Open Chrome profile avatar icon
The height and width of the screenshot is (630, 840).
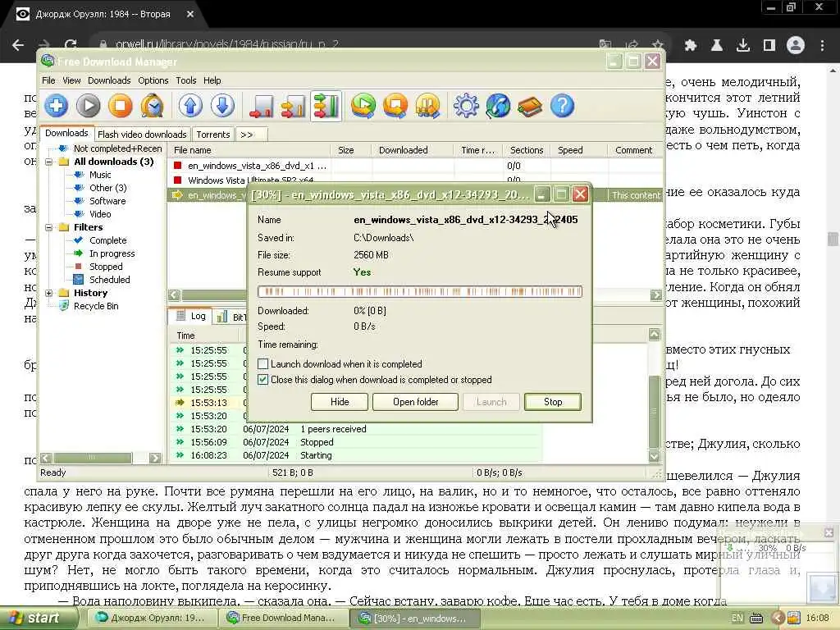coord(796,45)
